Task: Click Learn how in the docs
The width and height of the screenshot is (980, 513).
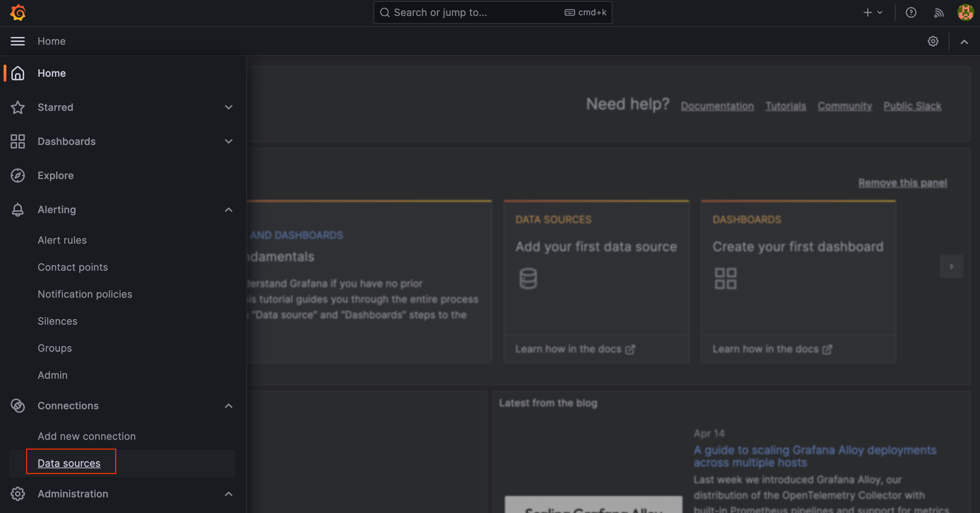Action: pyautogui.click(x=573, y=349)
